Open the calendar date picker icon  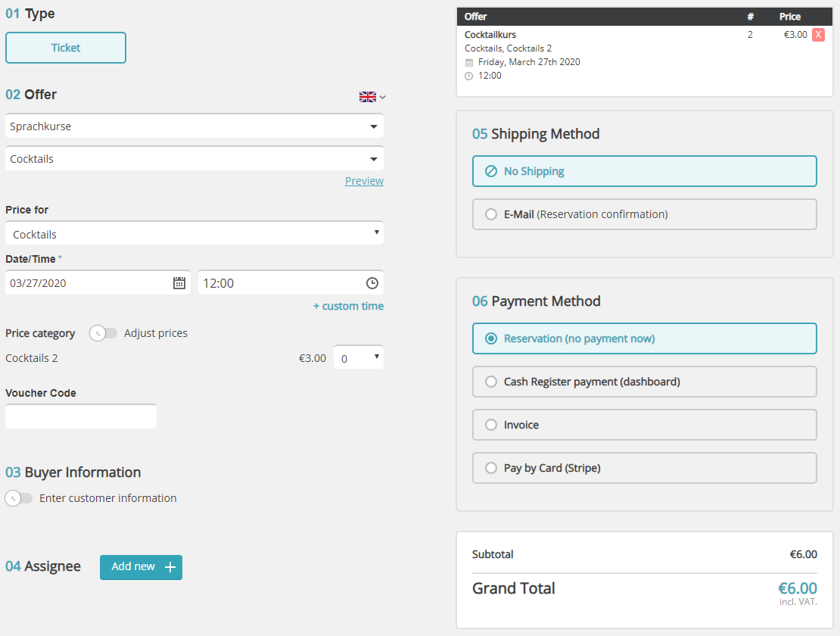coord(179,283)
